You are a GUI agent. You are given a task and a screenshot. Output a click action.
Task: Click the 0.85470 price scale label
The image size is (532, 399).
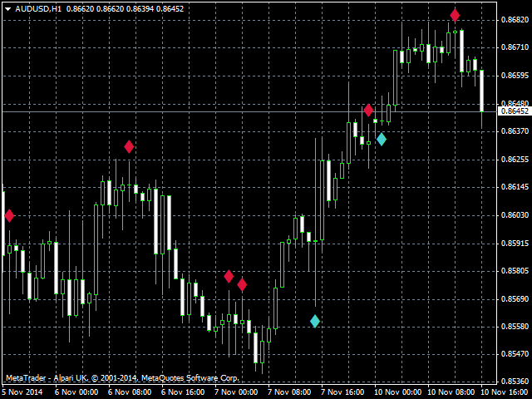coord(515,354)
